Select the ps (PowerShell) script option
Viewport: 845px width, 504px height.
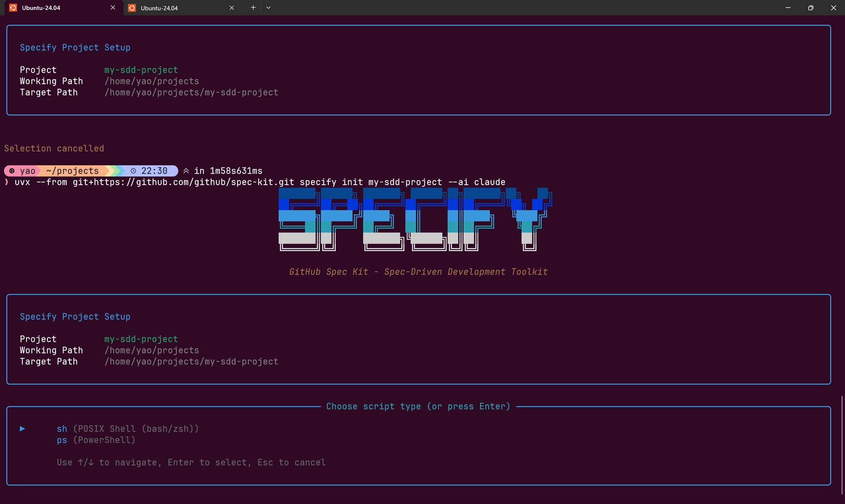(x=96, y=440)
